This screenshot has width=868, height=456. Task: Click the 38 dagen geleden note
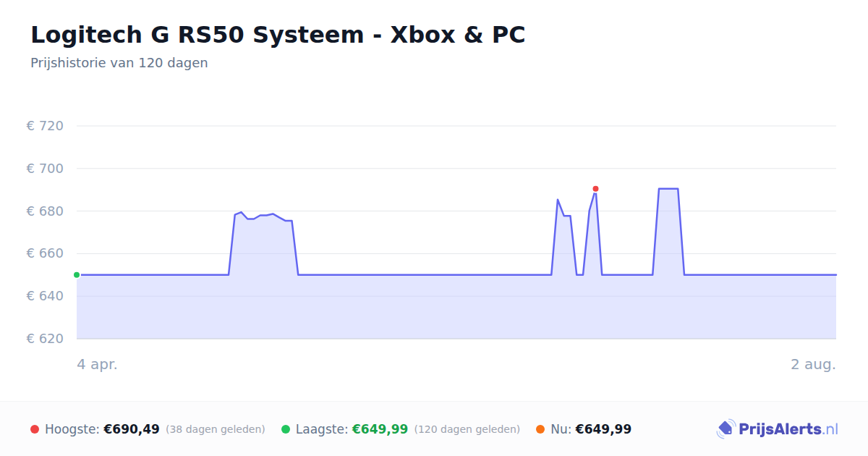(x=216, y=429)
